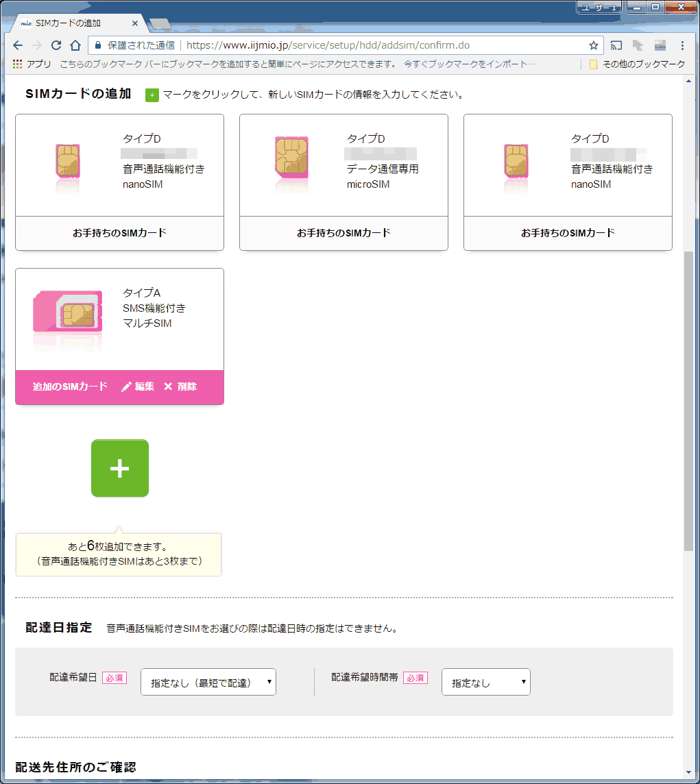Select the SIMカードの追加 browser tab
This screenshot has height=784, width=700.
(75, 23)
